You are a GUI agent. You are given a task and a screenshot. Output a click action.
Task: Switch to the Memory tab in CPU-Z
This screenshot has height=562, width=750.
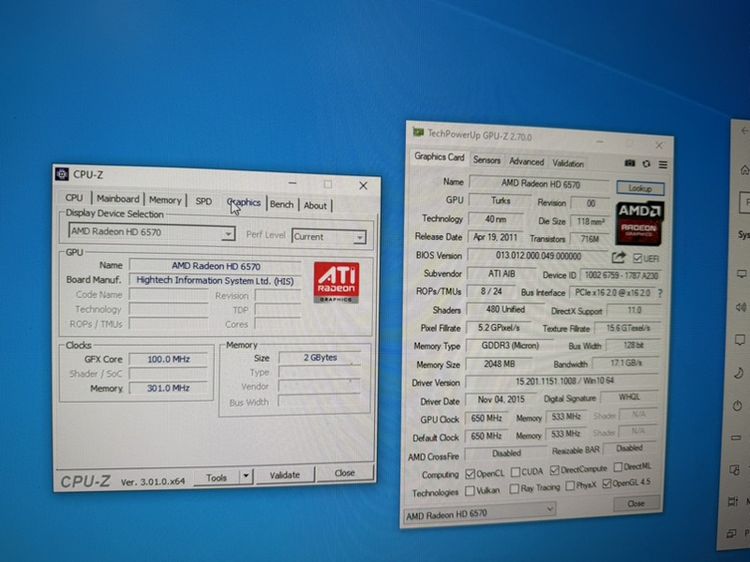[x=165, y=200]
